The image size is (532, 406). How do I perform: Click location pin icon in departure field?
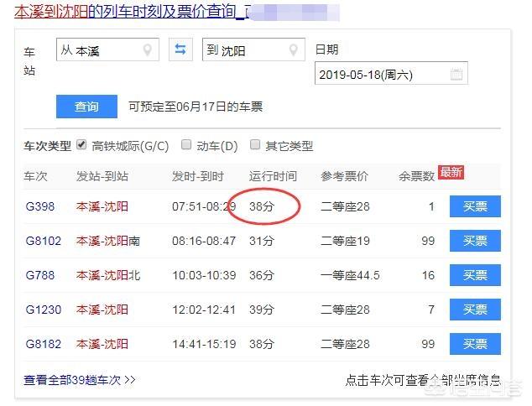coord(149,50)
